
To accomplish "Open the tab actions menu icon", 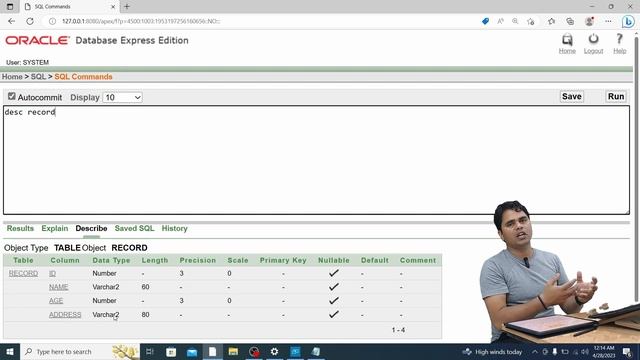I will click(10, 7).
